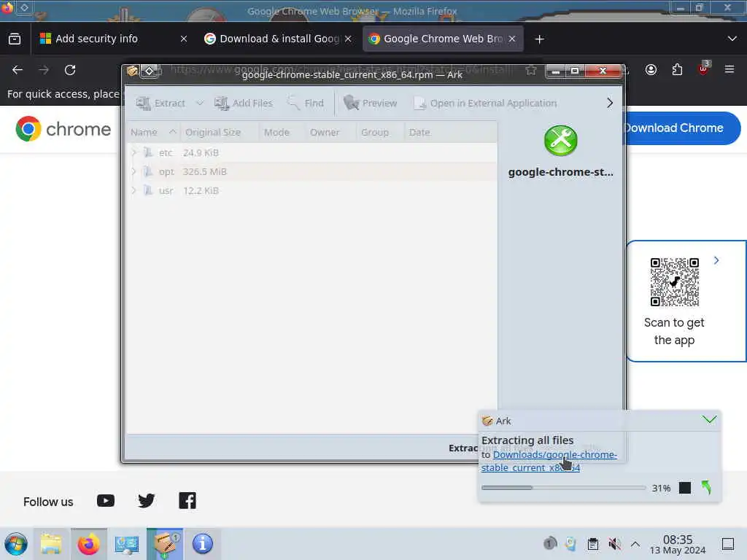The image size is (747, 560).
Task: Sort archive entries by Group column
Action: [x=379, y=133]
